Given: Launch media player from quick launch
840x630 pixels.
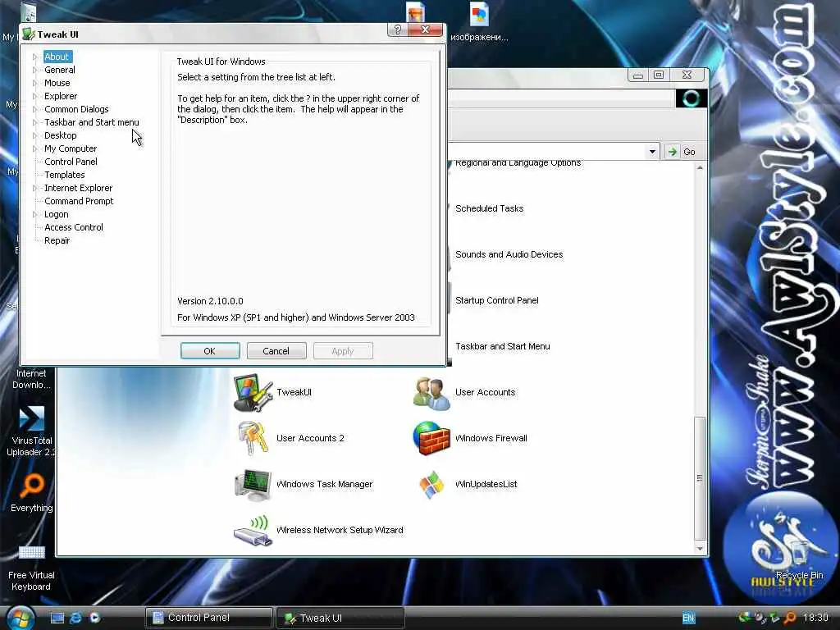Looking at the screenshot, I should pyautogui.click(x=95, y=618).
